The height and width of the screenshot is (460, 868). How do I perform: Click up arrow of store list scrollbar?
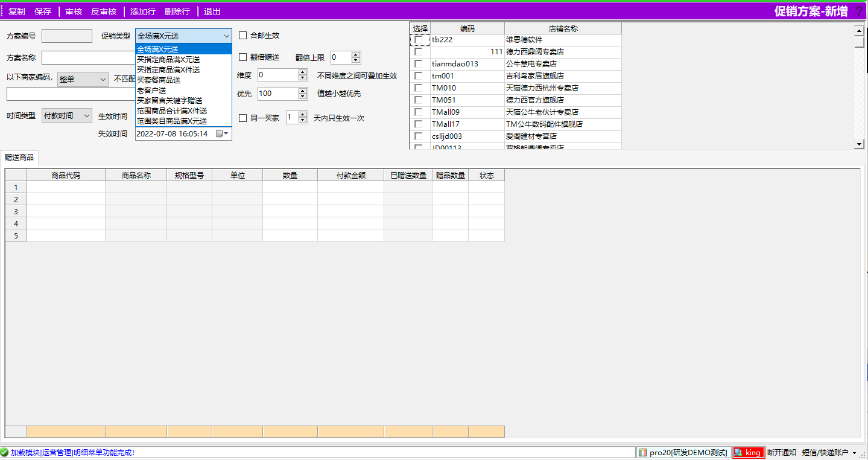[859, 29]
